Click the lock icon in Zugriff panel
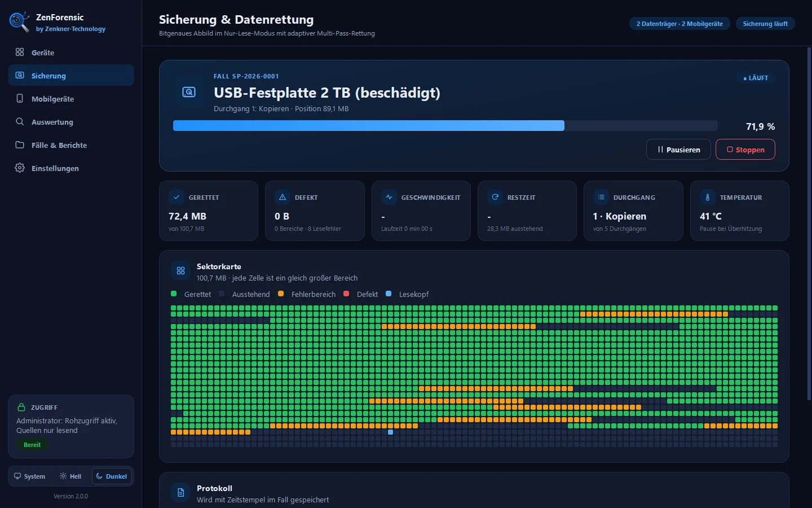The image size is (812, 508). click(x=21, y=407)
